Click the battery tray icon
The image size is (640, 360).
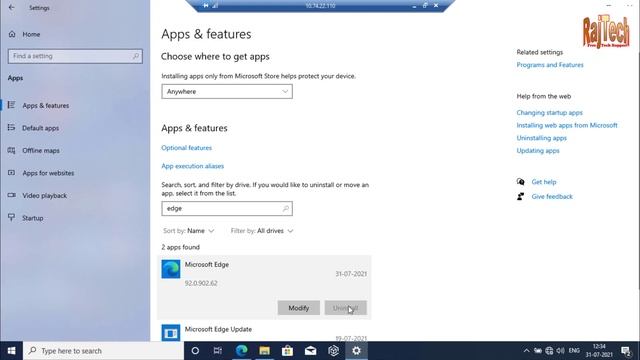coord(538,351)
